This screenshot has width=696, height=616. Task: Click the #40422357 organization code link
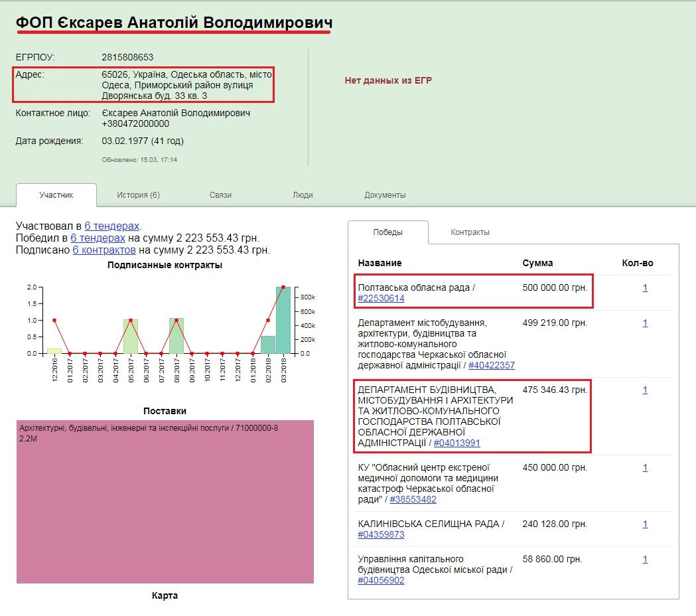pyautogui.click(x=492, y=366)
